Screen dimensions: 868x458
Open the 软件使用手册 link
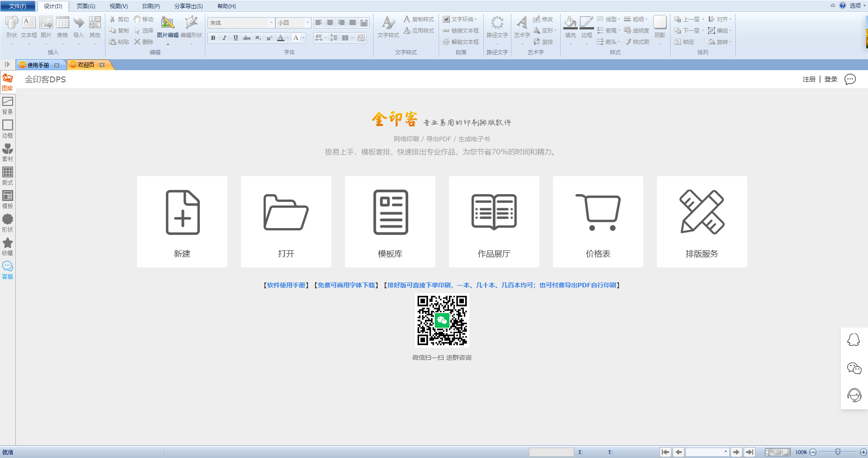click(286, 285)
